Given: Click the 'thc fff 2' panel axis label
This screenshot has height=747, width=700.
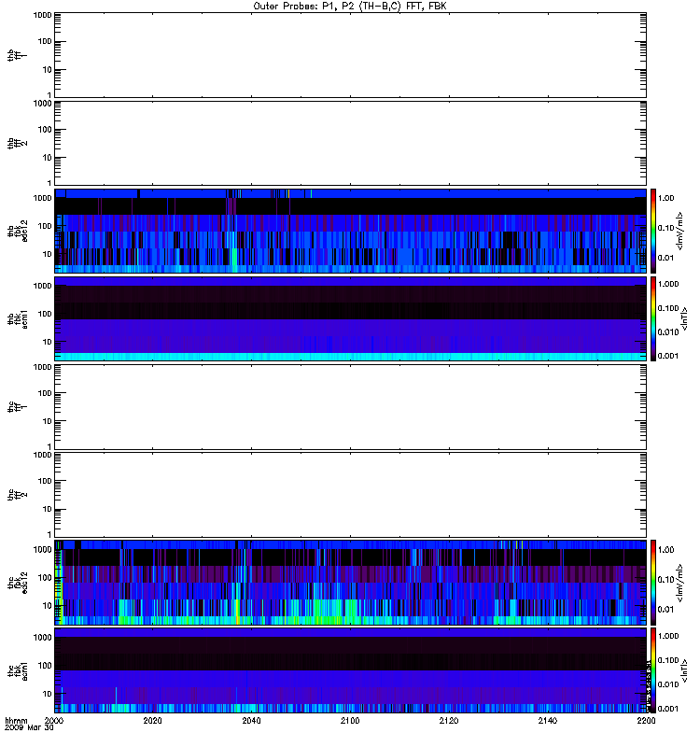Looking at the screenshot, I should coord(18,495).
